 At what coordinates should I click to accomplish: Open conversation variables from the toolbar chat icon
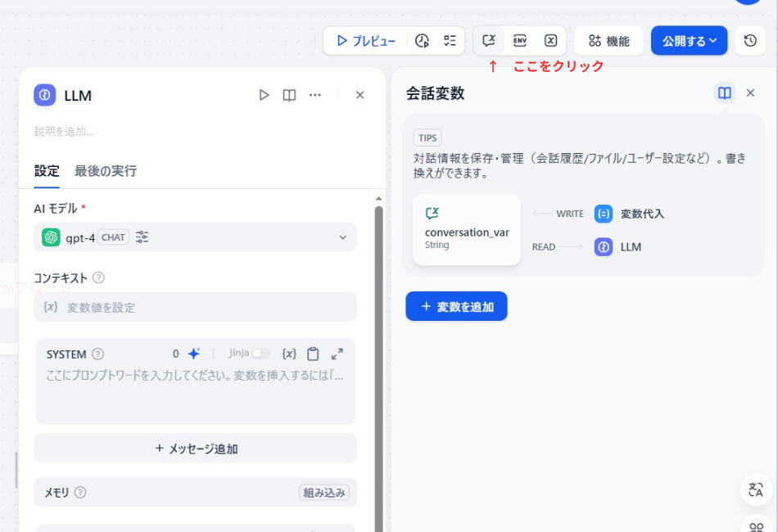[x=489, y=39]
